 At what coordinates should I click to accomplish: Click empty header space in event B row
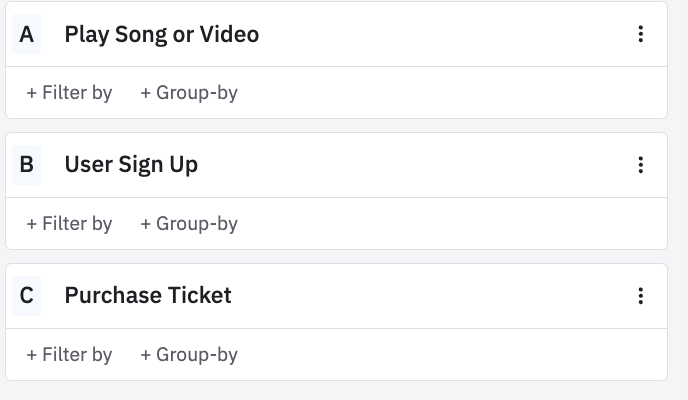click(x=420, y=165)
